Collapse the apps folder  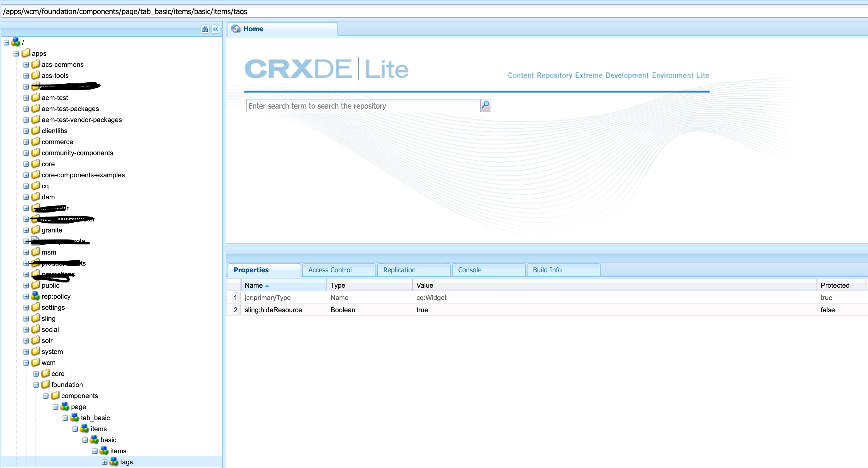pos(16,54)
